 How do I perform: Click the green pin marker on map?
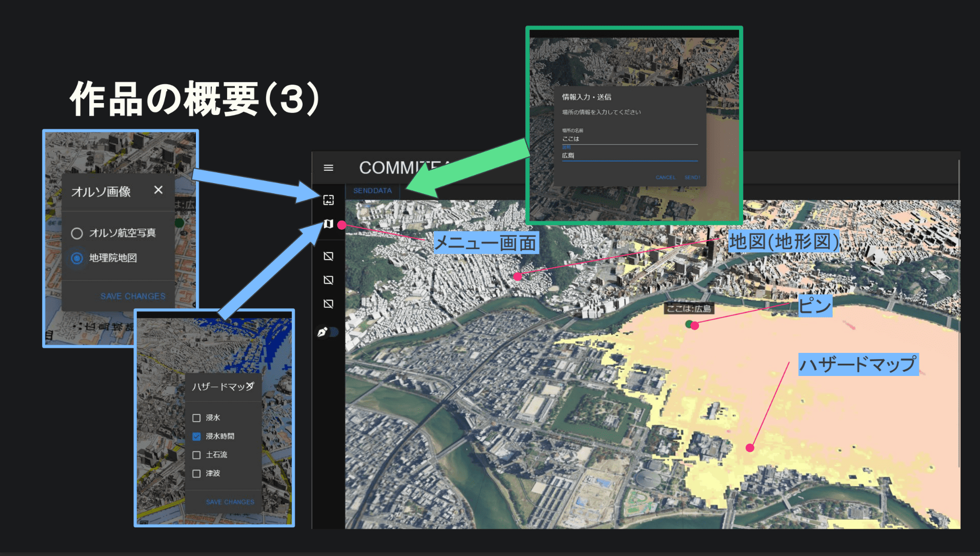[x=689, y=324]
